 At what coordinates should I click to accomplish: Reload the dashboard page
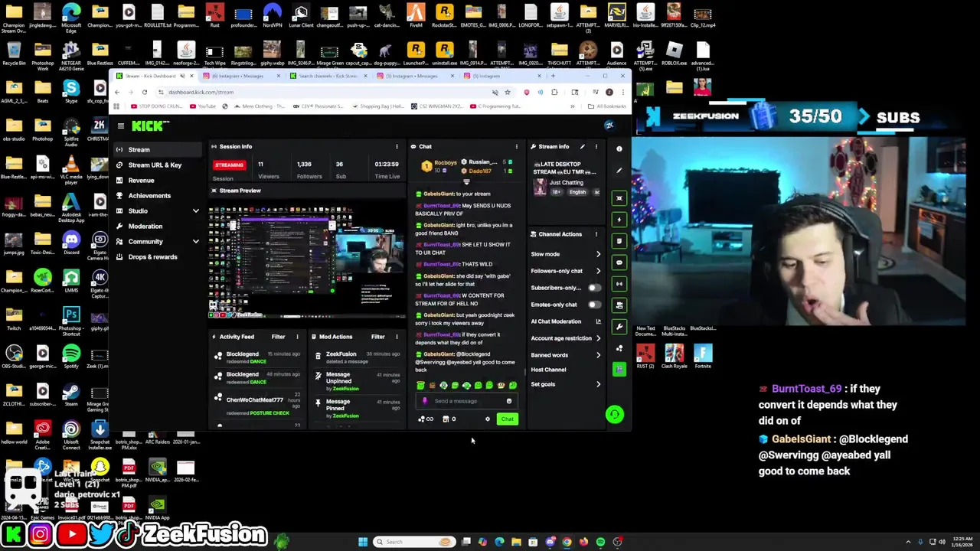coord(144,92)
